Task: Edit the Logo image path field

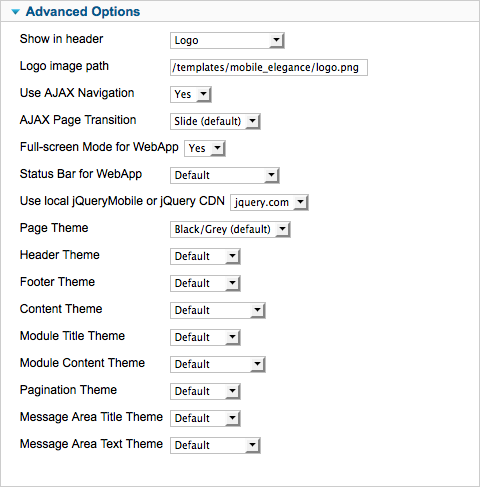Action: point(269,67)
